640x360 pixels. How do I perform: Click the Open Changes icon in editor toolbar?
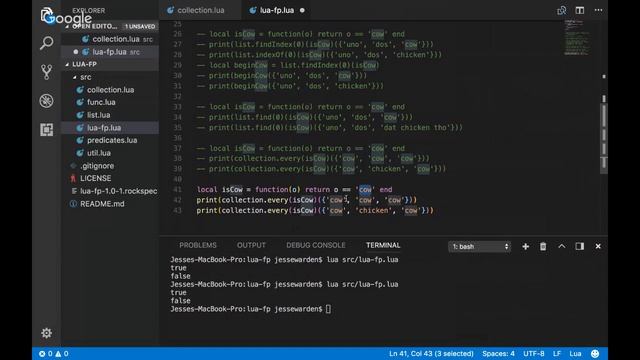(x=562, y=11)
